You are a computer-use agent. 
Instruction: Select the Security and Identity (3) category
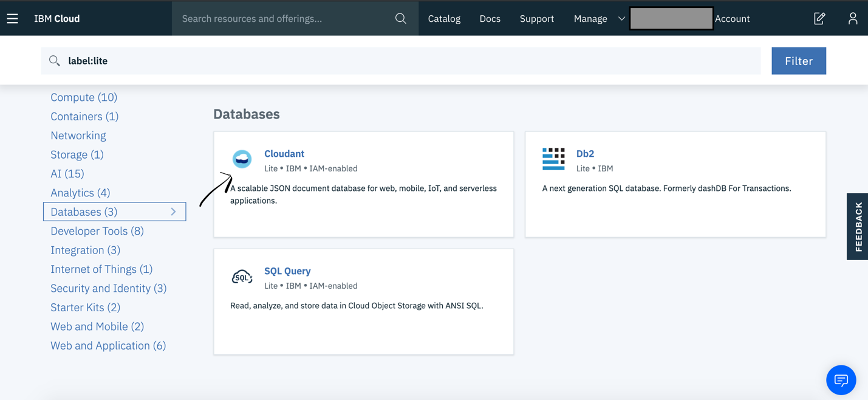[109, 288]
